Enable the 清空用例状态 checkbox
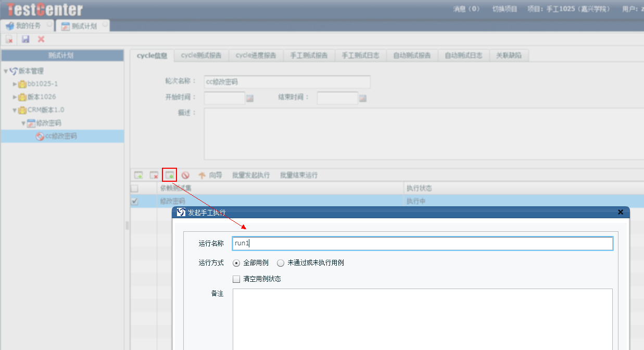 pyautogui.click(x=236, y=279)
